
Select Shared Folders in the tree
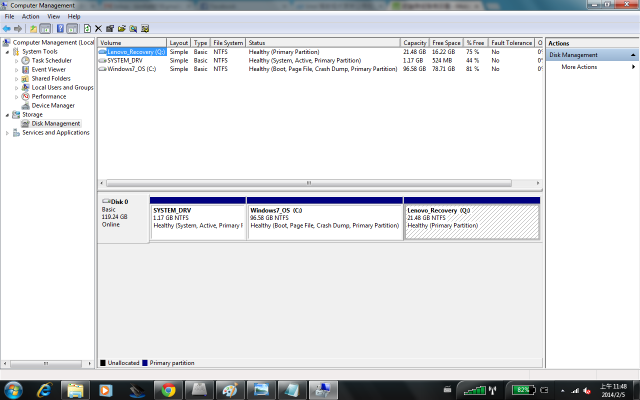51,78
